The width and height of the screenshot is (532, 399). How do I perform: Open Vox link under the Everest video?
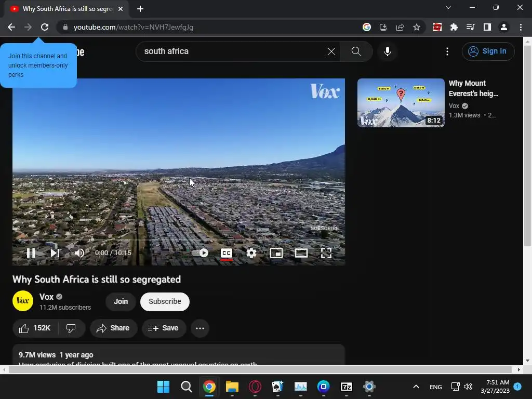(x=454, y=106)
